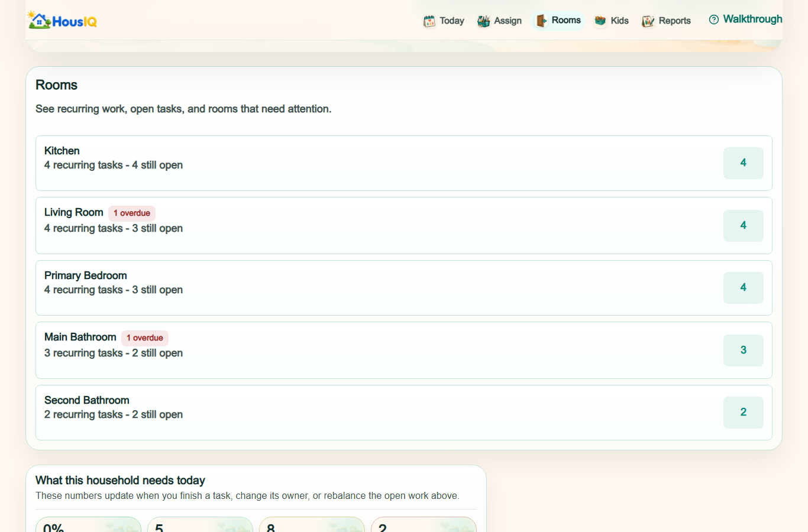Open the Kitchen room card title
This screenshot has height=532, width=808.
(62, 151)
